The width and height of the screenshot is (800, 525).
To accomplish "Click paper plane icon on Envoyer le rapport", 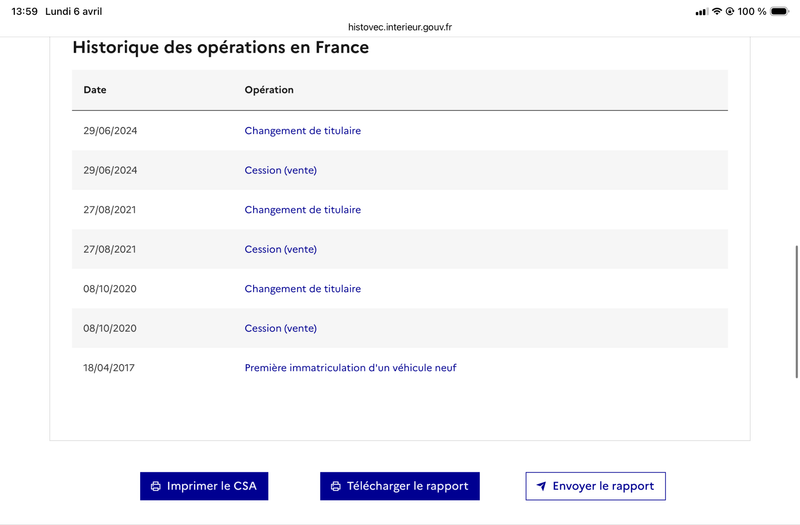I will pos(541,487).
